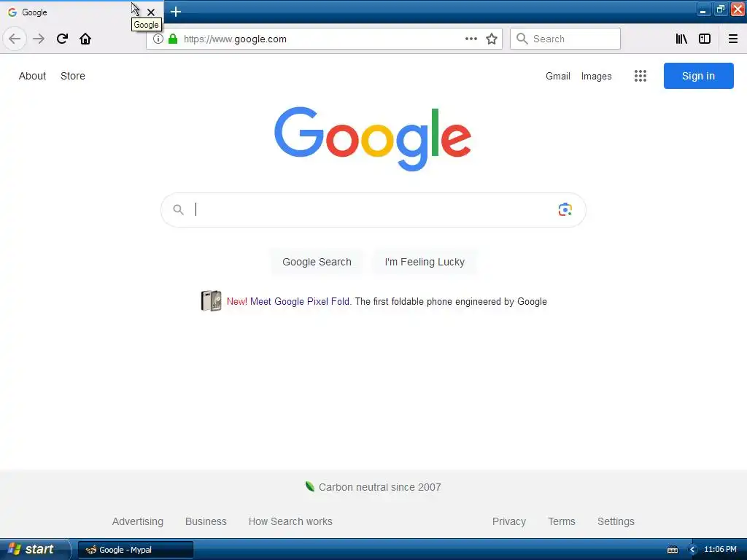Bookmark this page with the star icon

[x=492, y=39]
